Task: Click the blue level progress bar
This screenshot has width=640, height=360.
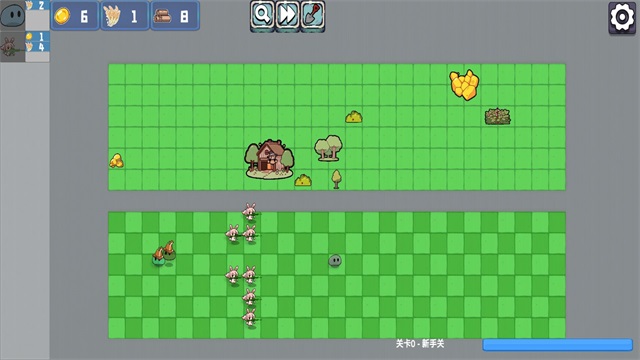Action: 558,344
